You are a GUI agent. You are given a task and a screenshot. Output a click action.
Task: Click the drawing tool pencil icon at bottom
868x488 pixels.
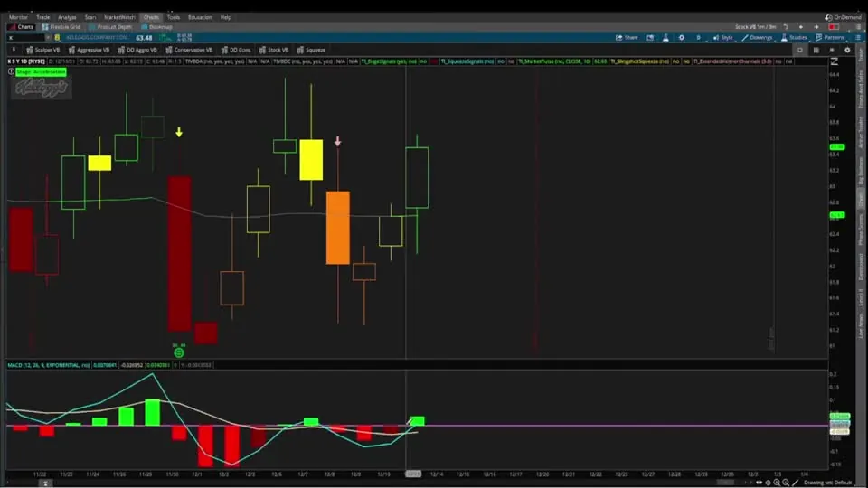[796, 483]
